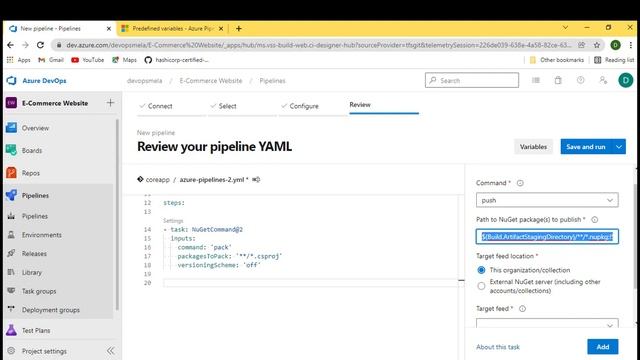Image resolution: width=640 pixels, height=360 pixels.
Task: Open the Other bookmarks folder
Action: tap(557, 60)
